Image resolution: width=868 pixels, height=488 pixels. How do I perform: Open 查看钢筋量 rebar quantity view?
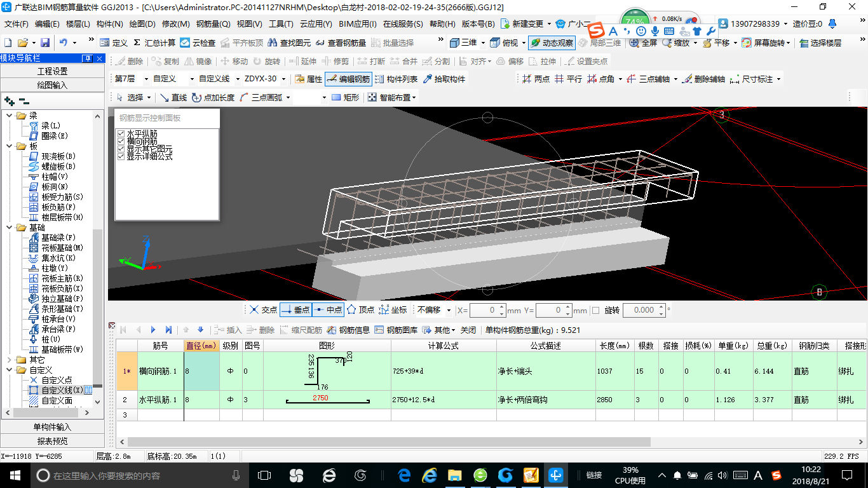tap(341, 43)
